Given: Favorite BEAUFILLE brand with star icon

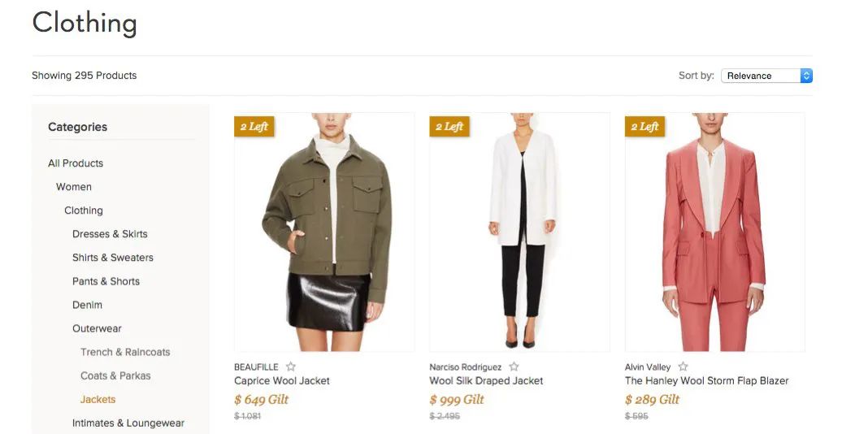Looking at the screenshot, I should (x=291, y=367).
